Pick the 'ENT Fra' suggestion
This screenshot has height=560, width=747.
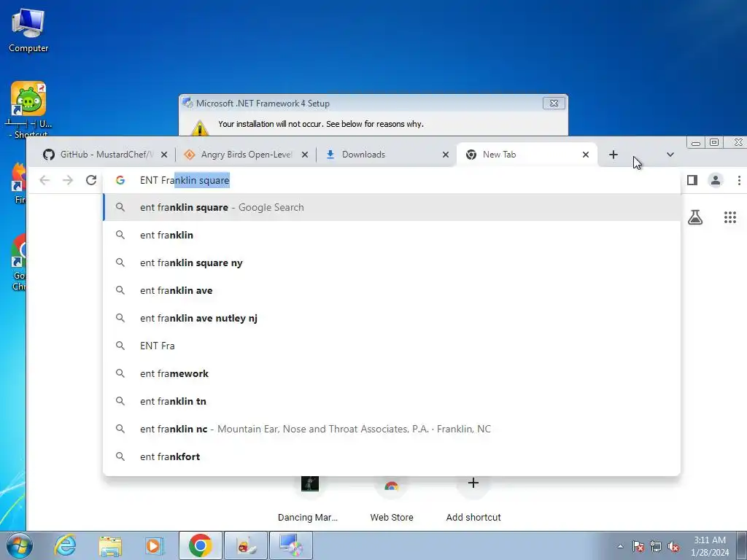click(x=392, y=345)
